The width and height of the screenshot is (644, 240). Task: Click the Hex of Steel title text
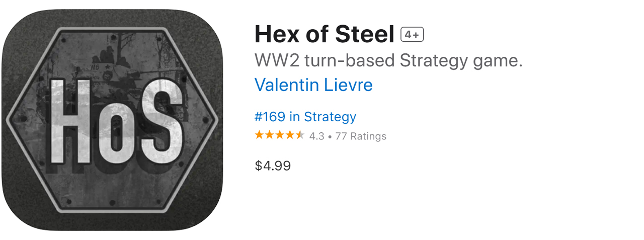pos(324,35)
